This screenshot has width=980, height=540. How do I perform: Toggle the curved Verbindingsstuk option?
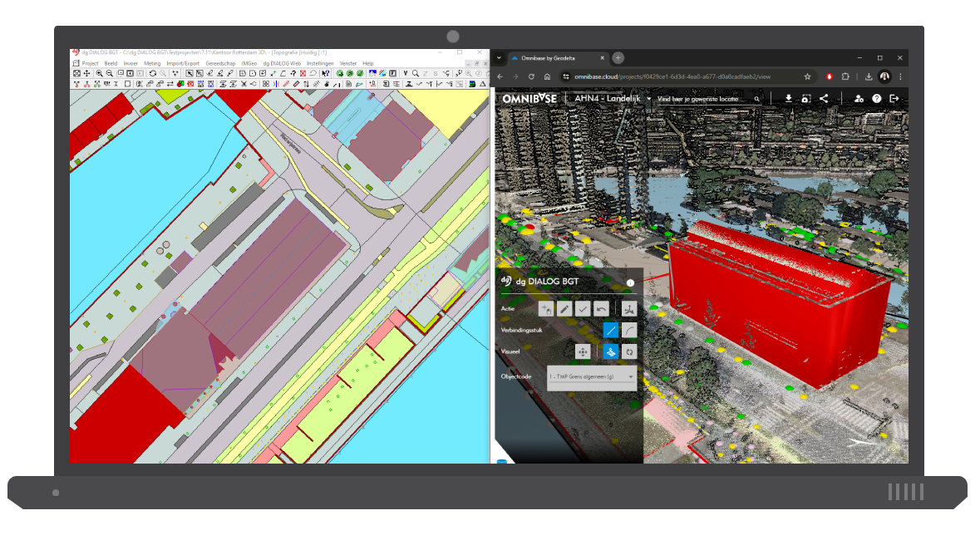coord(629,330)
